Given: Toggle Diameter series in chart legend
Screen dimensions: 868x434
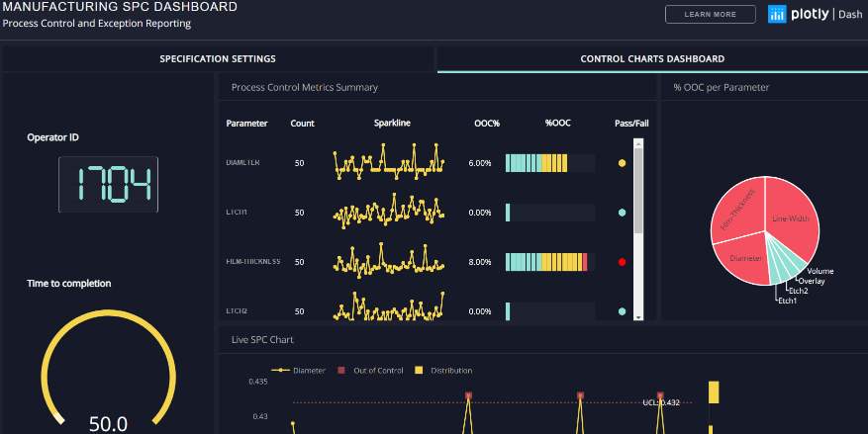Looking at the screenshot, I should pos(298,371).
